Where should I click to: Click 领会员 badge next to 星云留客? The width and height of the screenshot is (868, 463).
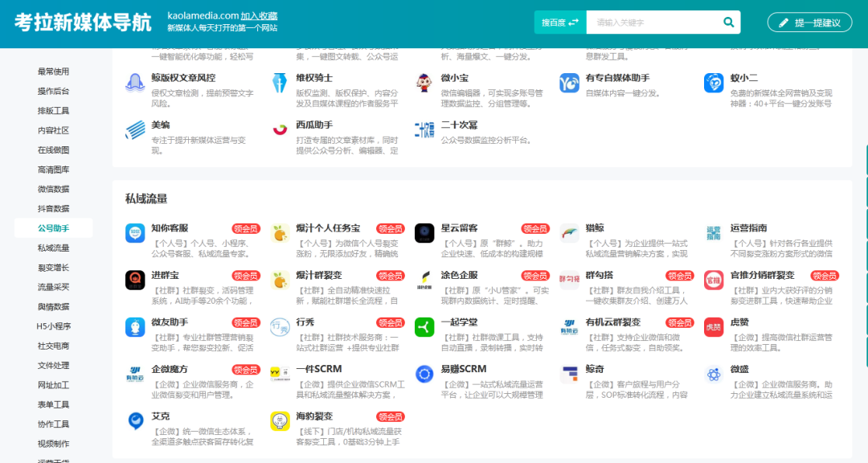point(535,228)
